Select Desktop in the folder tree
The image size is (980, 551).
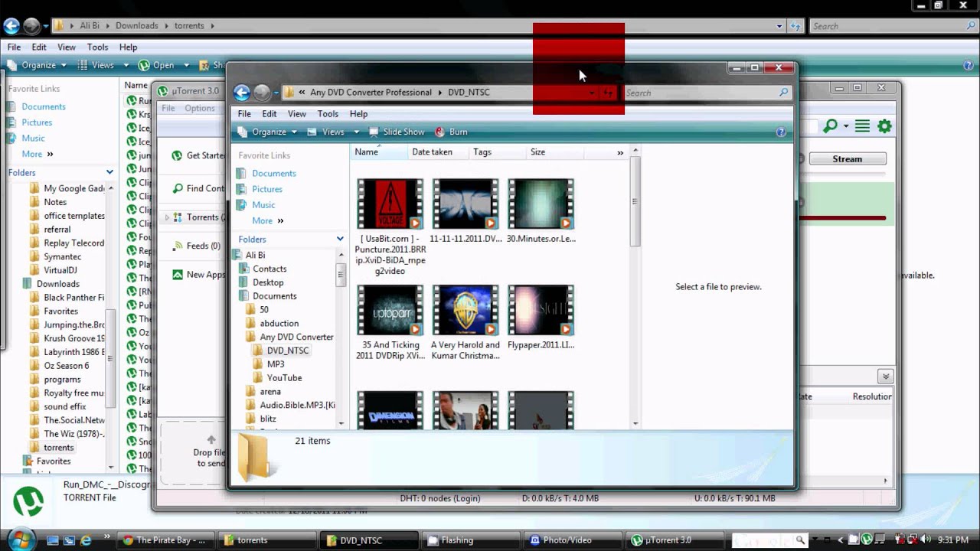pyautogui.click(x=268, y=283)
